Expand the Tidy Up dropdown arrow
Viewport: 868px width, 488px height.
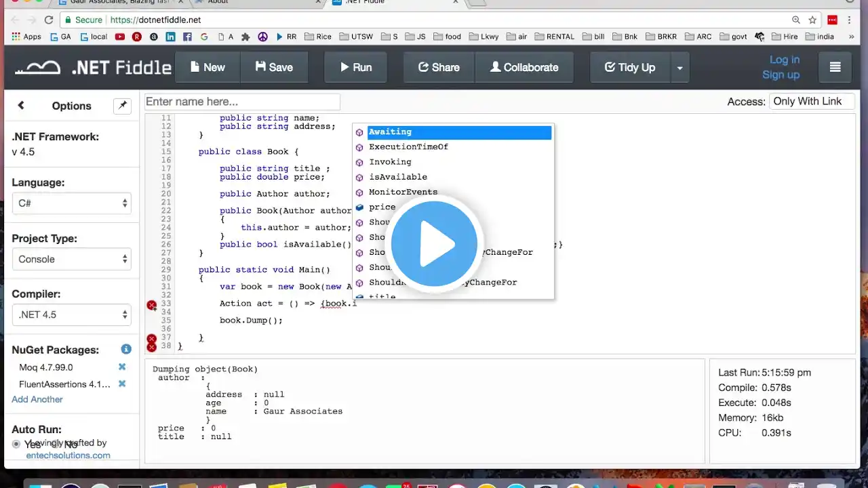679,67
